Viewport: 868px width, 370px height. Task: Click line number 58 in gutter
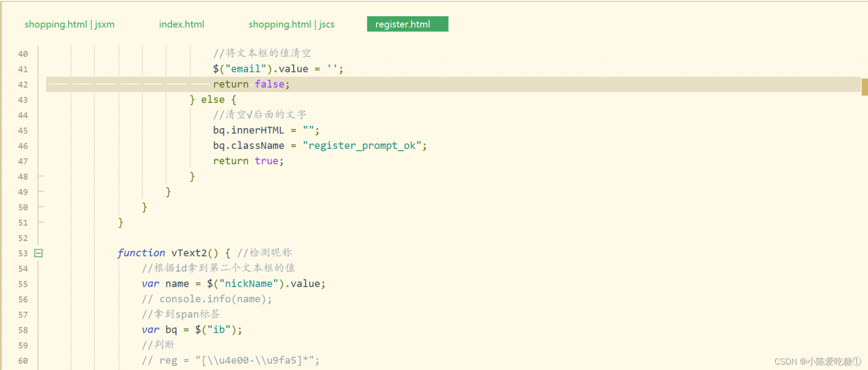[x=23, y=330]
